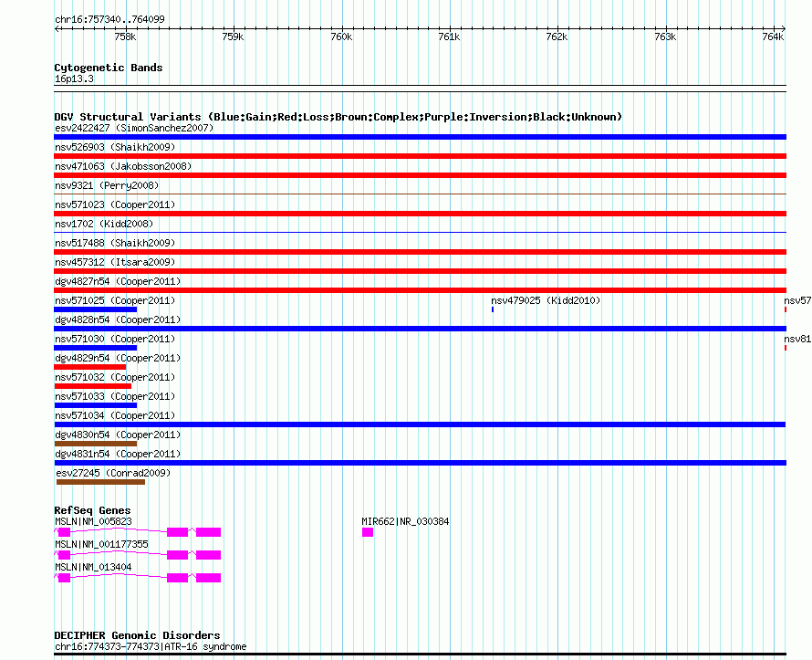Select dgv4828n54 (Cooper2011) variant label
812x660 pixels.
pyautogui.click(x=118, y=320)
